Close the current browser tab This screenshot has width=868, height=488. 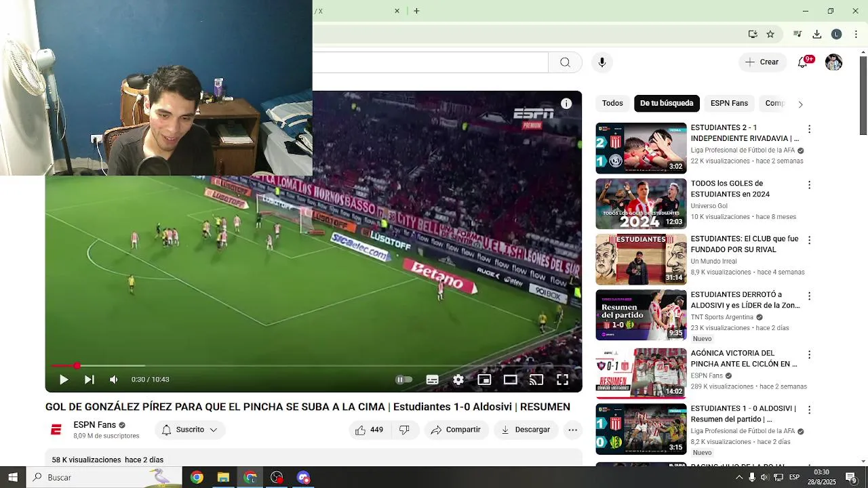(x=397, y=11)
